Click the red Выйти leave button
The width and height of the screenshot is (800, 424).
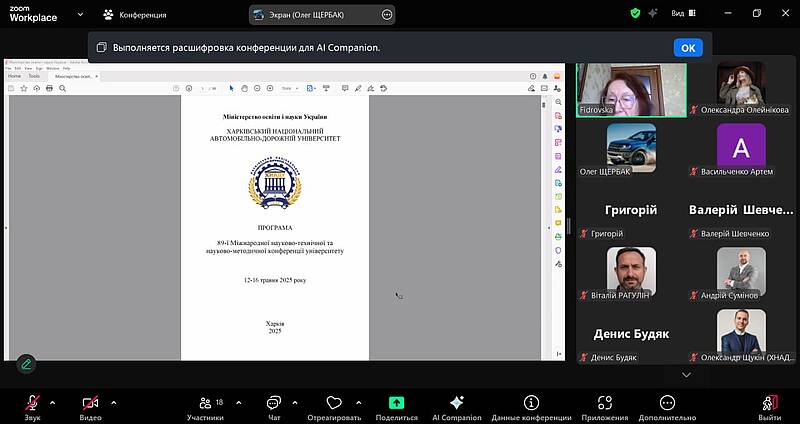click(769, 402)
